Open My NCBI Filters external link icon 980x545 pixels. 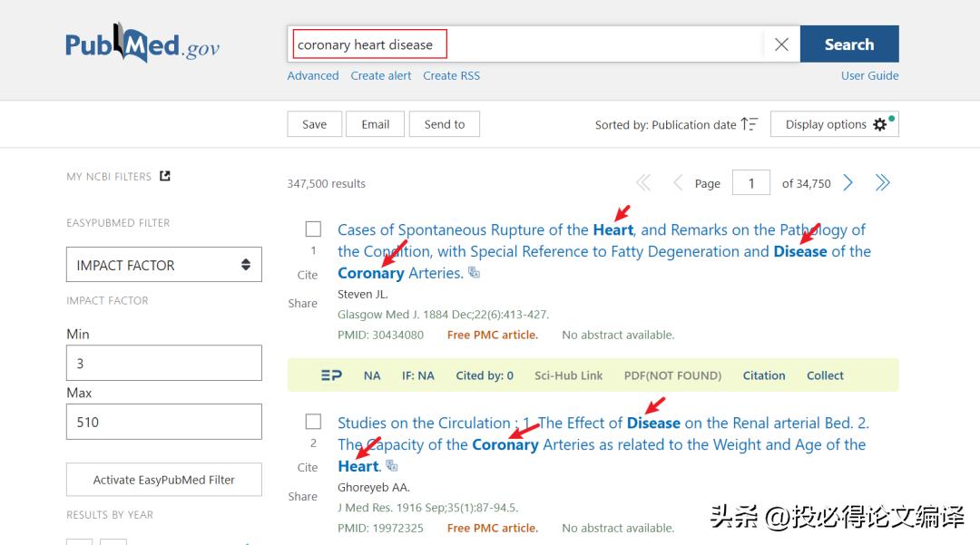click(x=165, y=176)
